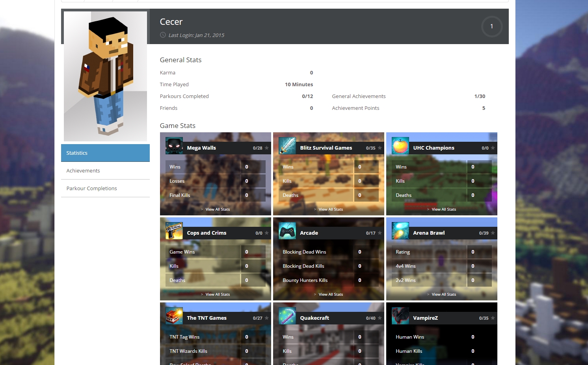
Task: Click the Cops and Crims pistol icon
Action: coord(174,231)
